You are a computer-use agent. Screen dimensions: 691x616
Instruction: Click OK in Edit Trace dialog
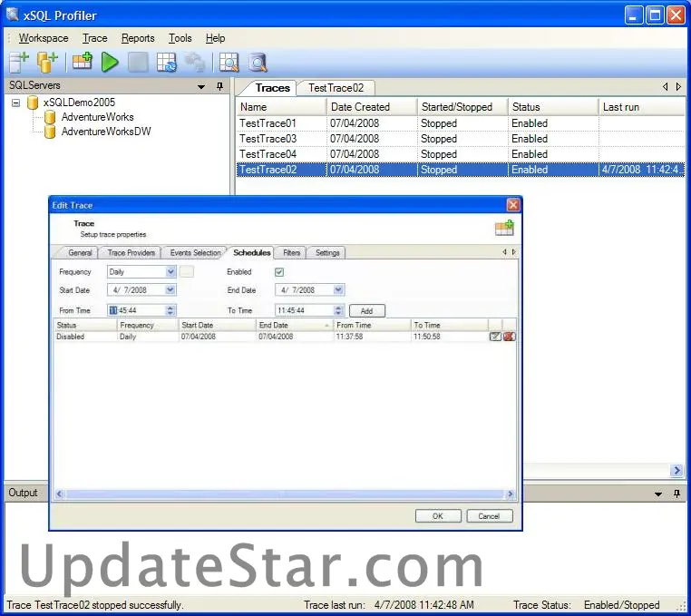coord(438,516)
